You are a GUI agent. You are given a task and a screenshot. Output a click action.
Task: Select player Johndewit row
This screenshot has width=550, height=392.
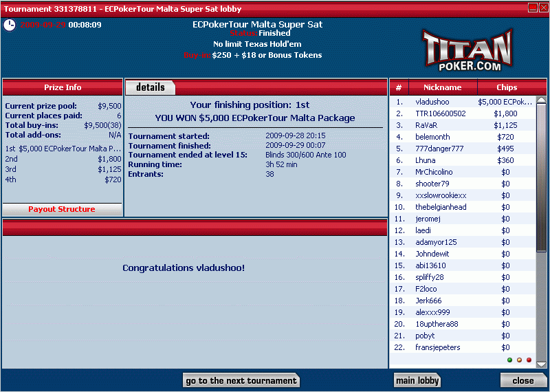[x=463, y=254]
